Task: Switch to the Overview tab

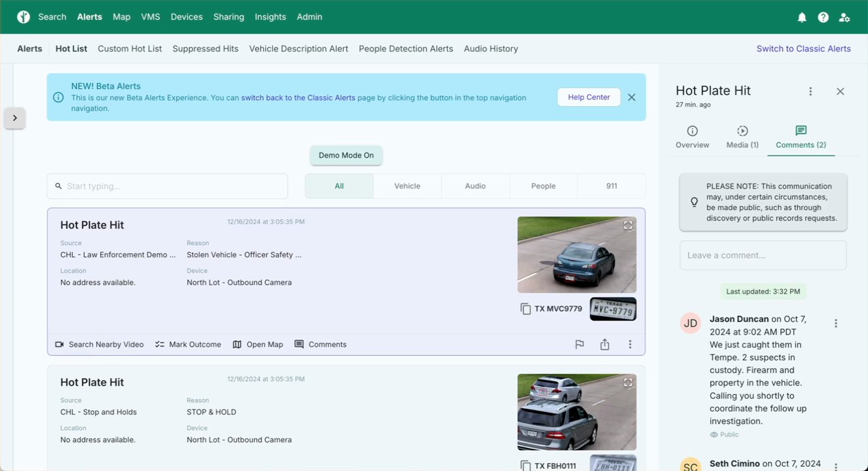Action: (693, 137)
